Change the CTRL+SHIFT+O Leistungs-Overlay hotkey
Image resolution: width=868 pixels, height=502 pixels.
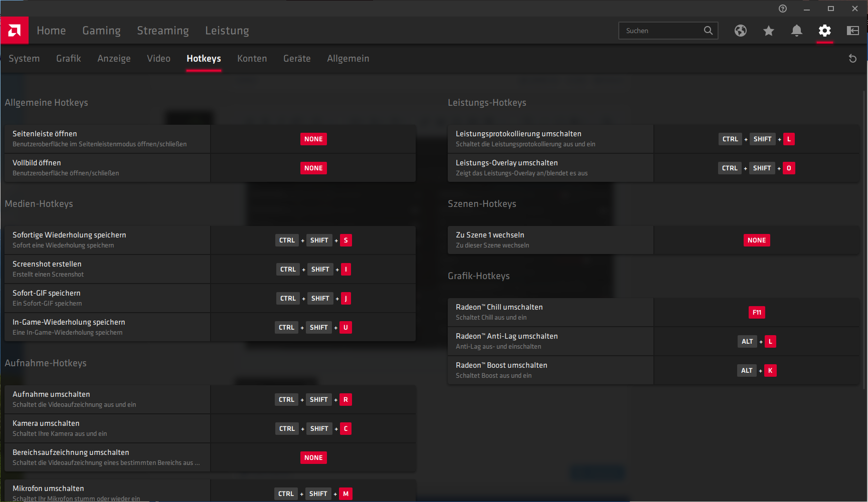coord(757,168)
